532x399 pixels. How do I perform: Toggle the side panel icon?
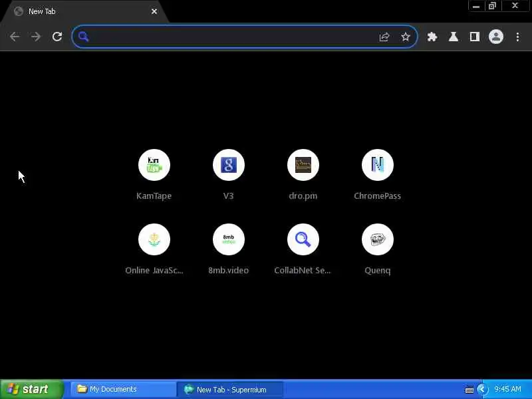[x=475, y=37]
